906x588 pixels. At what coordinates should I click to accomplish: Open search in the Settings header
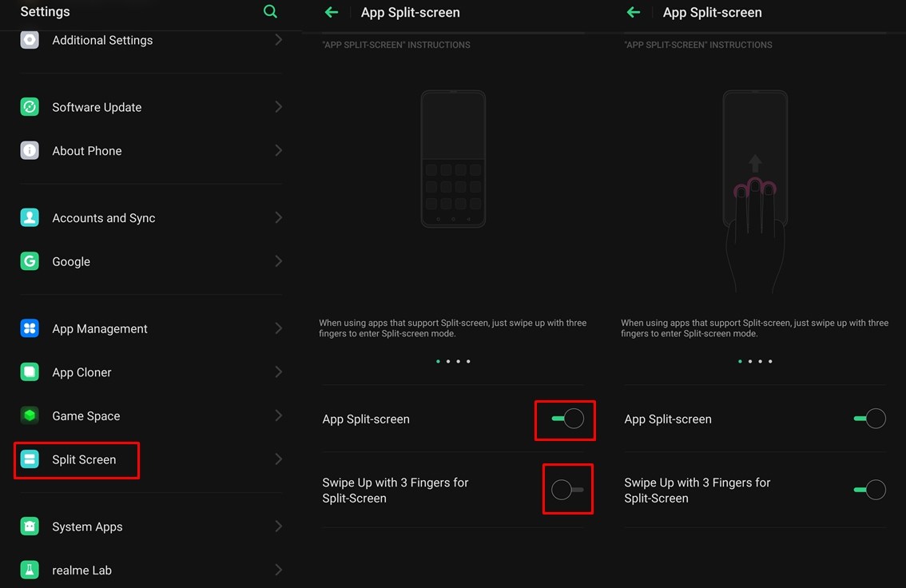pos(270,11)
